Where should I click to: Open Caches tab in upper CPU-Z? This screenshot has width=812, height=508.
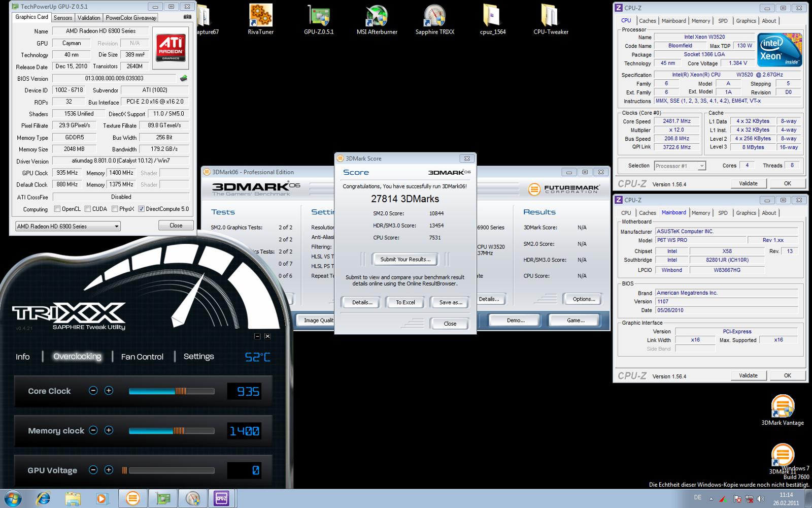[x=647, y=21]
